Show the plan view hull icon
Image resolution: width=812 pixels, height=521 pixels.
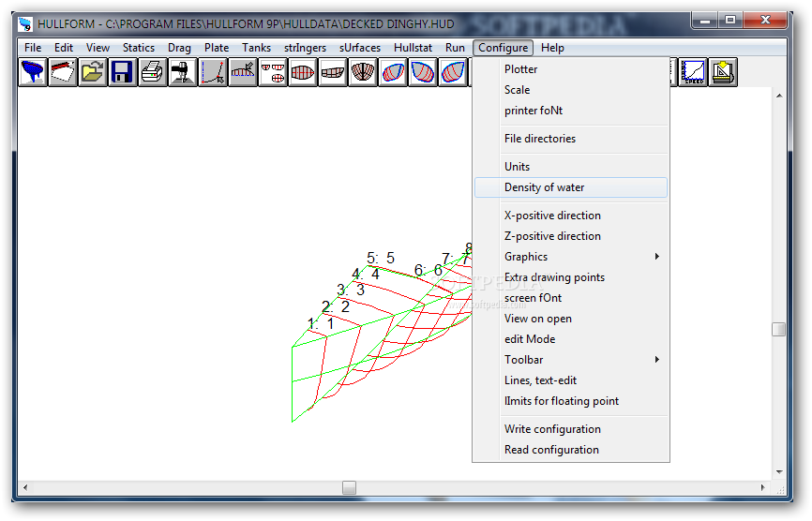(x=303, y=72)
